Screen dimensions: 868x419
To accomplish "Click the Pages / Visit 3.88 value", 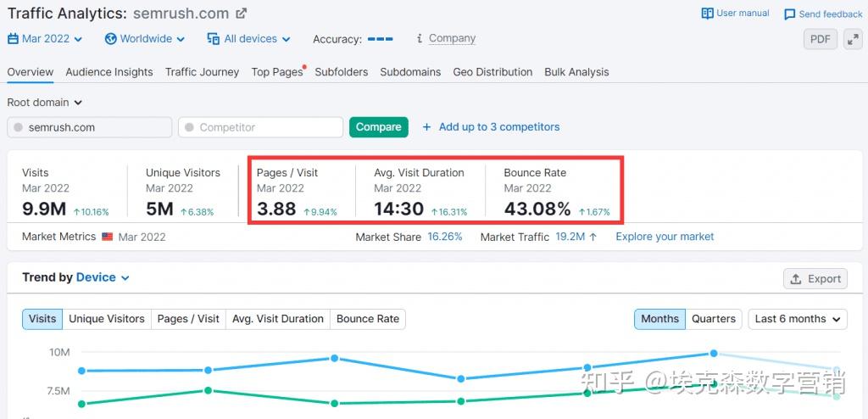I will pyautogui.click(x=277, y=209).
